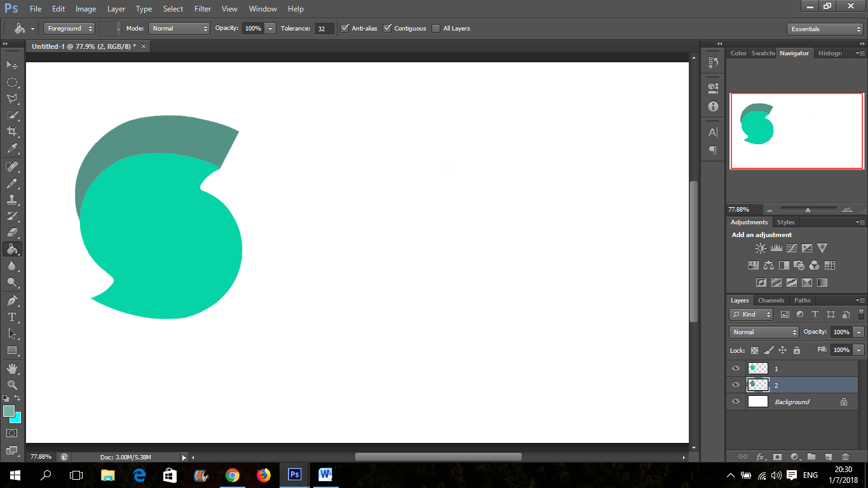Viewport: 868px width, 488px height.
Task: Select the Zoom tool
Action: (x=12, y=384)
